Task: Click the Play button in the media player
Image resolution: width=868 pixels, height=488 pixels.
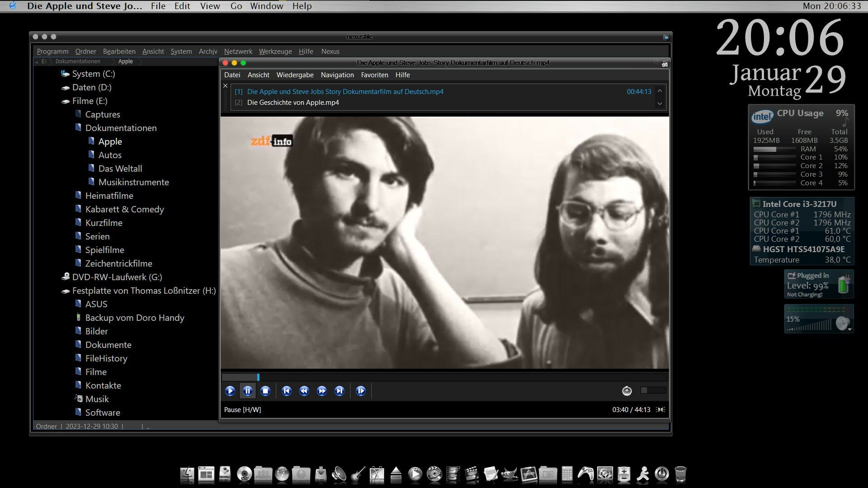Action: (230, 391)
